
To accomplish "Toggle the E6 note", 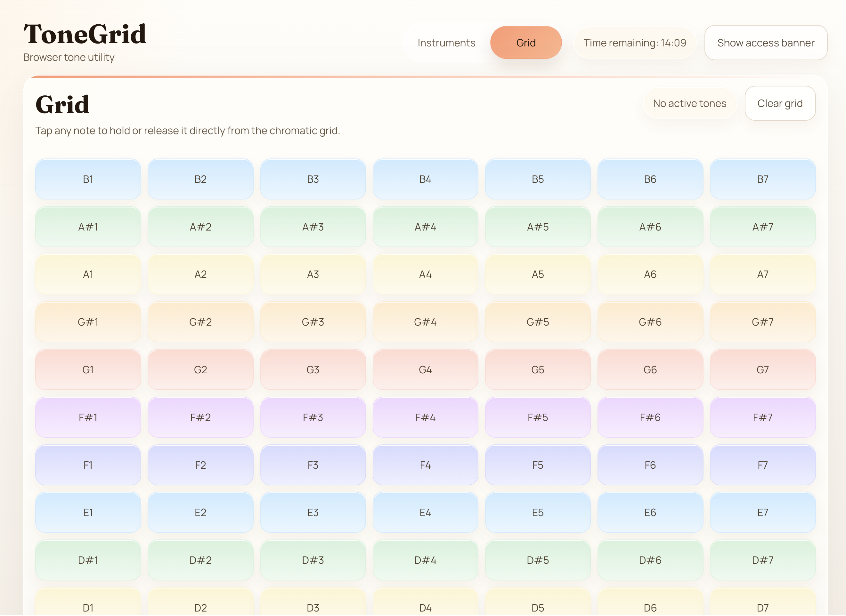I will click(x=650, y=512).
